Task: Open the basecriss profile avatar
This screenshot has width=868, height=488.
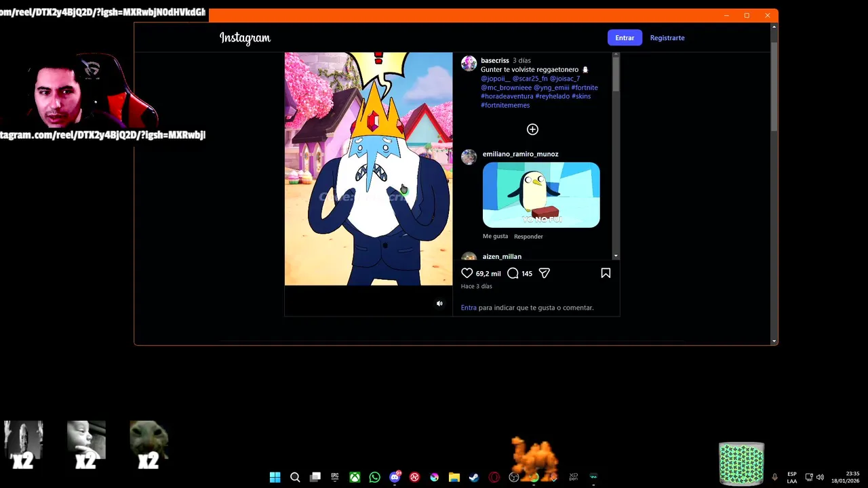Action: click(x=469, y=64)
